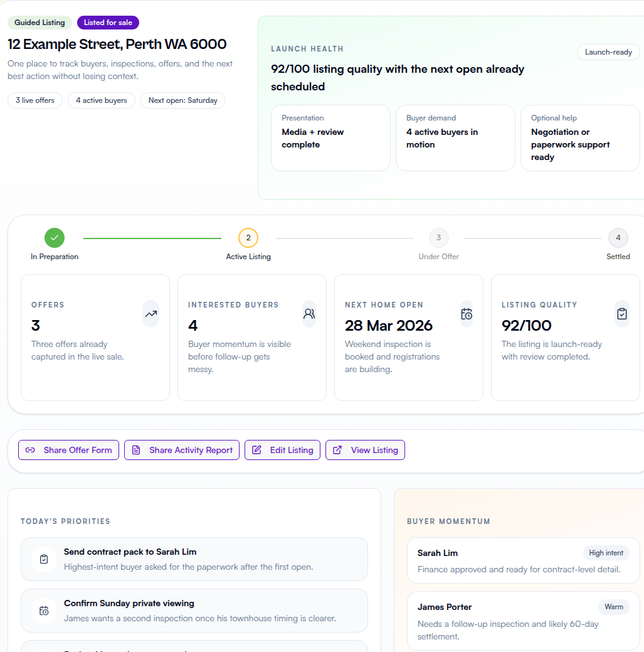Viewport: 644px width, 652px height.
Task: Click the people icon on Interested Buyers card
Action: tap(309, 314)
